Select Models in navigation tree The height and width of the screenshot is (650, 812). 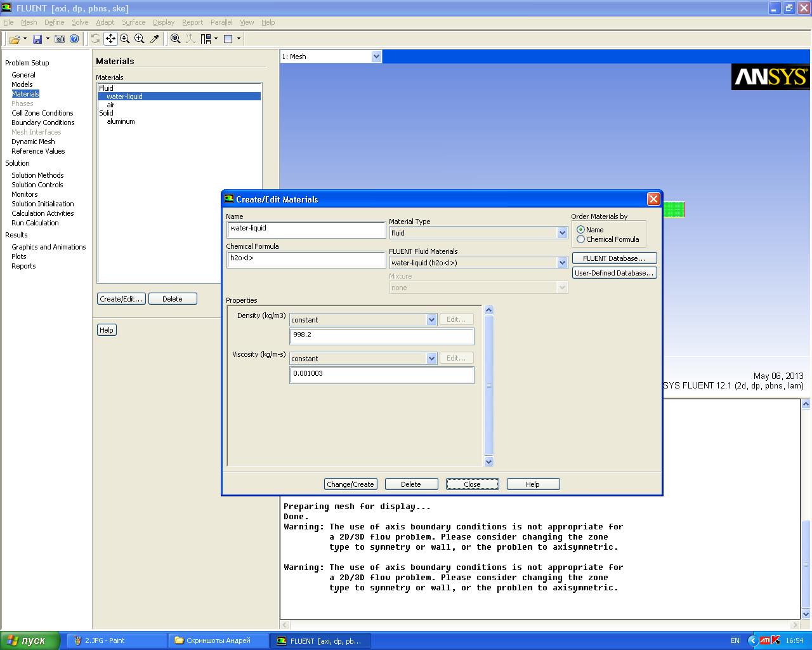click(22, 84)
